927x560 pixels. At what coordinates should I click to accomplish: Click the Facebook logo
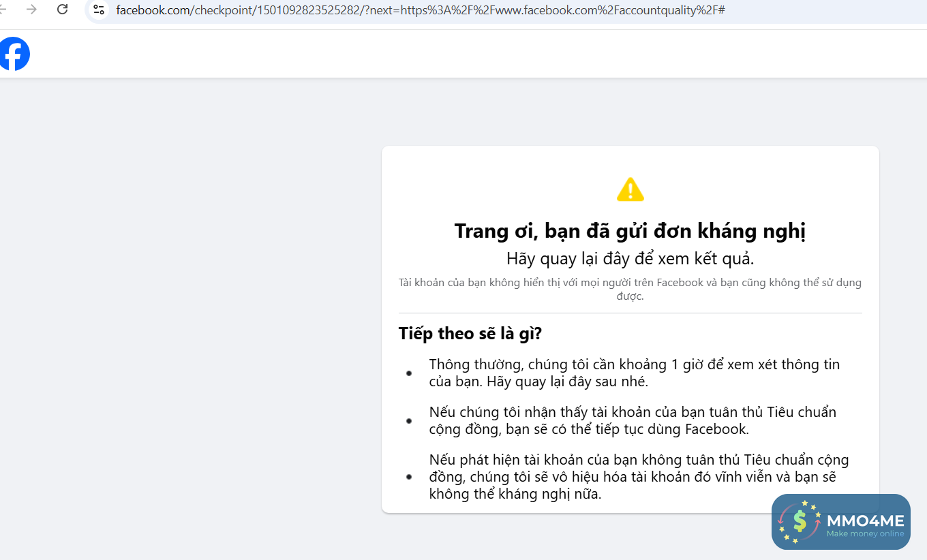pyautogui.click(x=14, y=54)
